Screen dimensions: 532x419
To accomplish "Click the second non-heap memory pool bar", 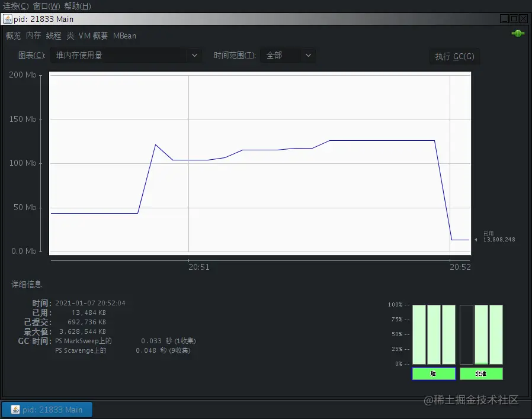I will pyautogui.click(x=481, y=334).
